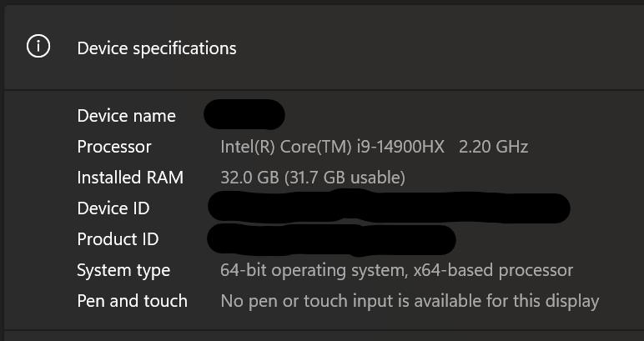Select the Device ID label

[x=113, y=208]
